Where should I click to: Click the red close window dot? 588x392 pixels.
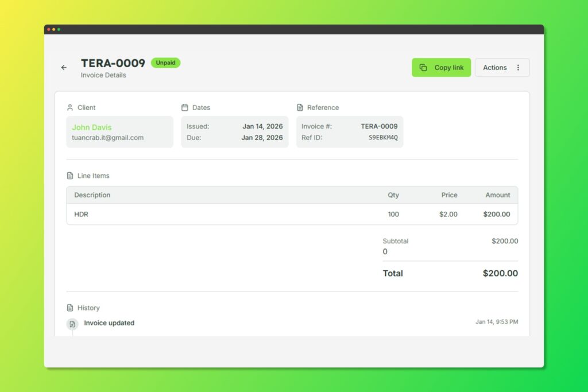49,29
